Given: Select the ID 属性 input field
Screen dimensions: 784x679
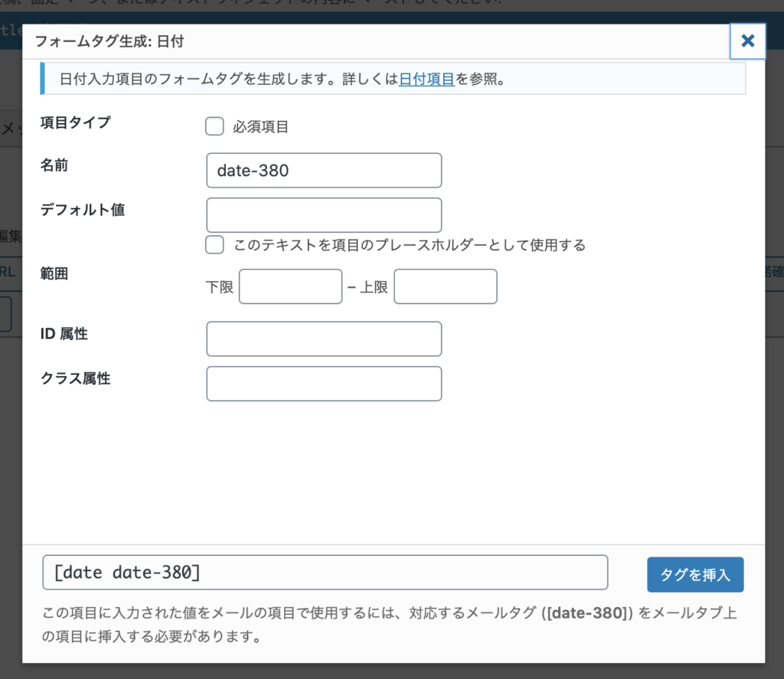Looking at the screenshot, I should click(x=323, y=338).
